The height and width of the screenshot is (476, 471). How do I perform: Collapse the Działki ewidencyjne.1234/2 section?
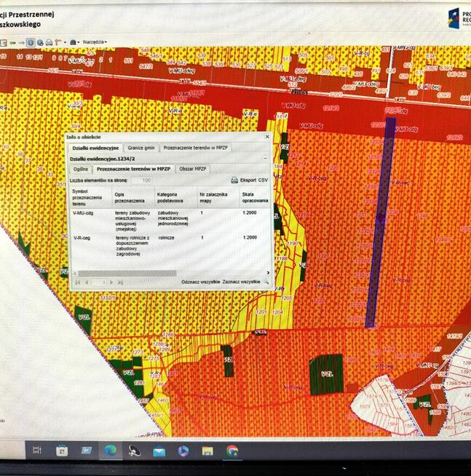[265, 157]
